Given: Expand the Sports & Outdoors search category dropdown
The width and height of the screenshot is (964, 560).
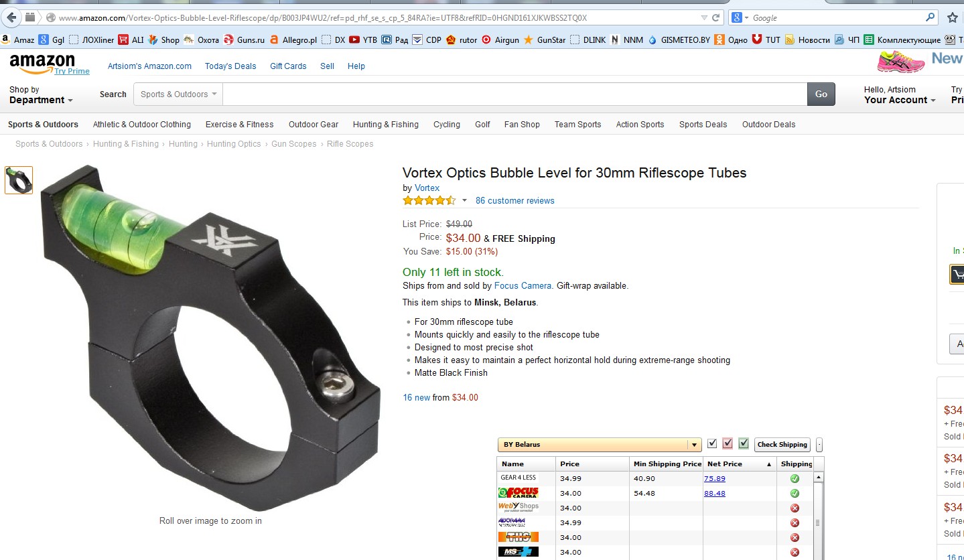Looking at the screenshot, I should 178,94.
